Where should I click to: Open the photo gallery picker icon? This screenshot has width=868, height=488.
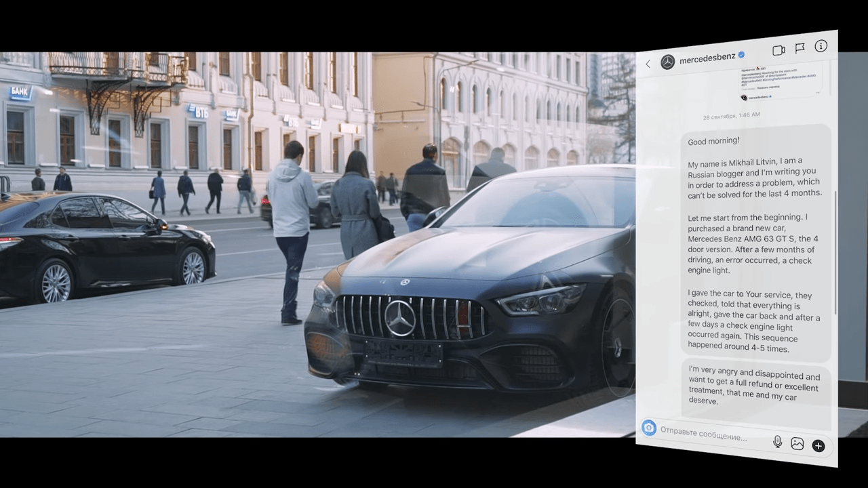797,444
